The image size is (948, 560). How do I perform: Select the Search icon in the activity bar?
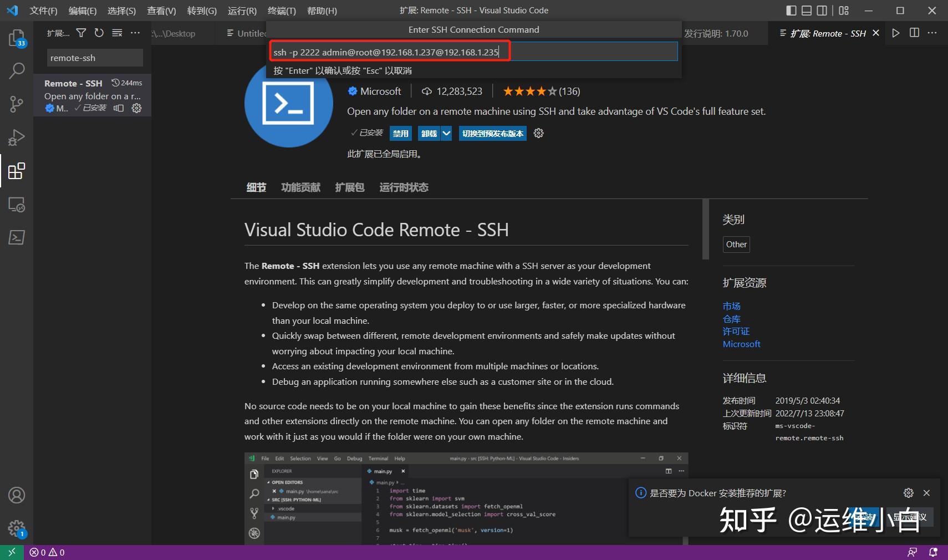16,71
